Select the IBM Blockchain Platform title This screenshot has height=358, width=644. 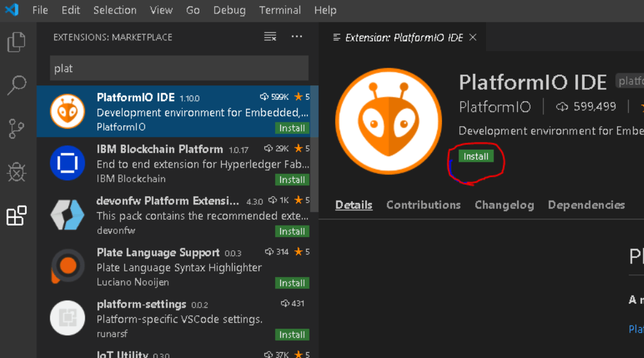click(x=160, y=149)
